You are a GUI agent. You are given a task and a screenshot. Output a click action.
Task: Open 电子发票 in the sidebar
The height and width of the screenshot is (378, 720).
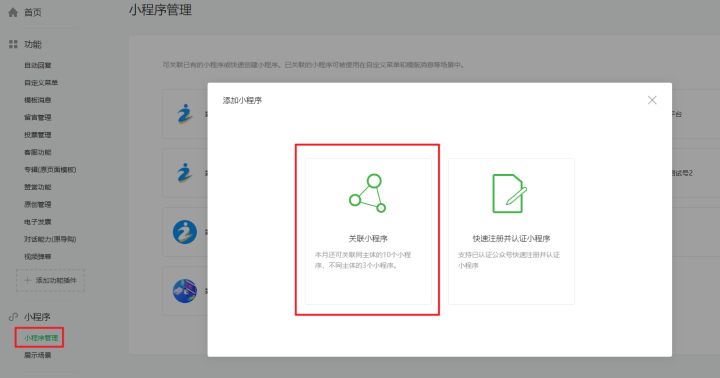[38, 222]
